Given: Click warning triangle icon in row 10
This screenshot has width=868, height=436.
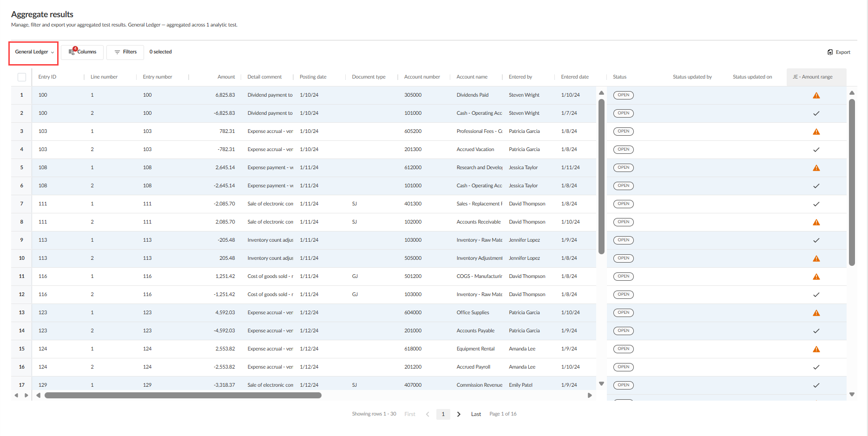Looking at the screenshot, I should (816, 258).
